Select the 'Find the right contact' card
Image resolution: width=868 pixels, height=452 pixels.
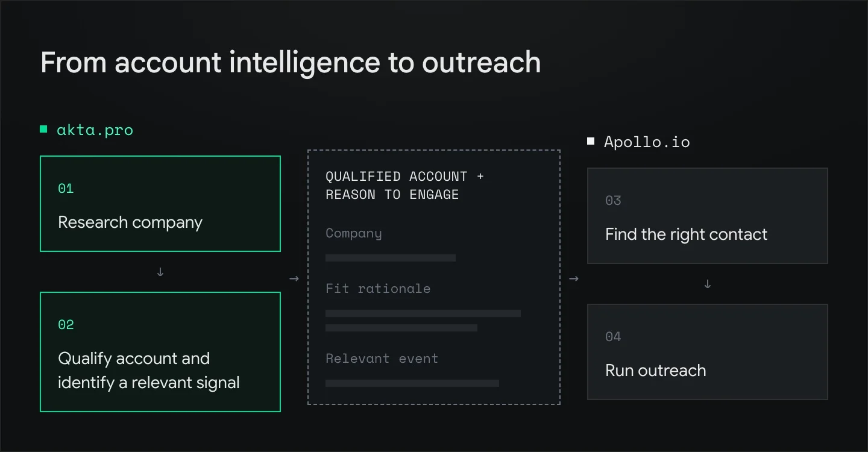point(708,216)
